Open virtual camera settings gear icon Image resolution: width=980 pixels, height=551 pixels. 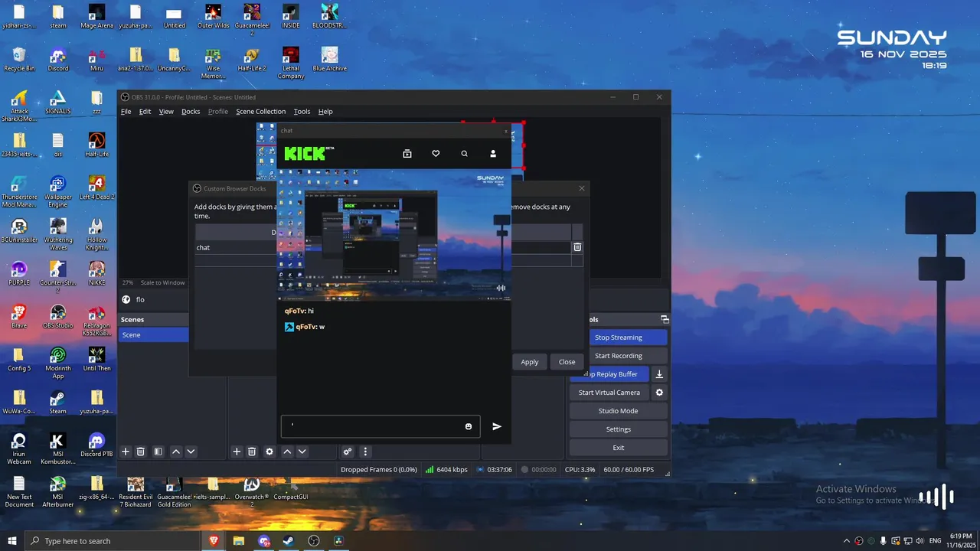pyautogui.click(x=659, y=393)
